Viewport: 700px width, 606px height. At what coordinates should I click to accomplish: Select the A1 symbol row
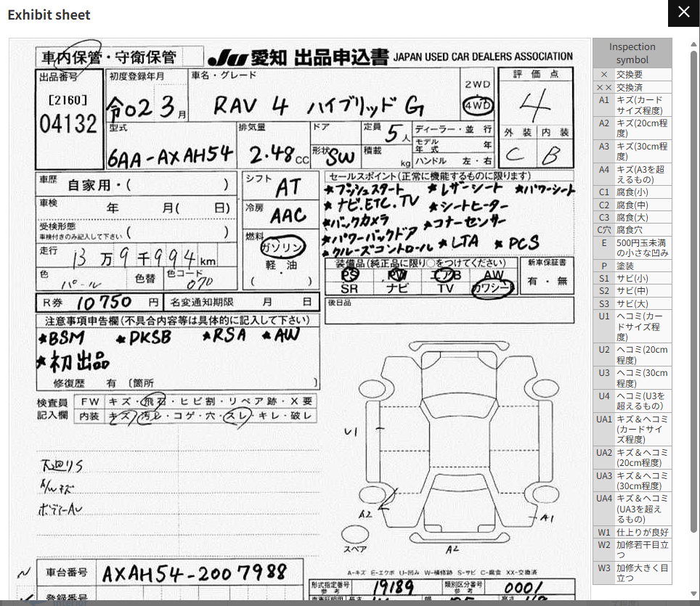point(632,105)
